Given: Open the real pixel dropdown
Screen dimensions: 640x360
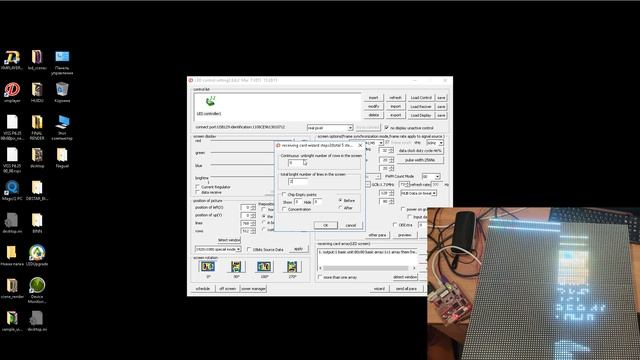Looking at the screenshot, I should click(x=330, y=128).
